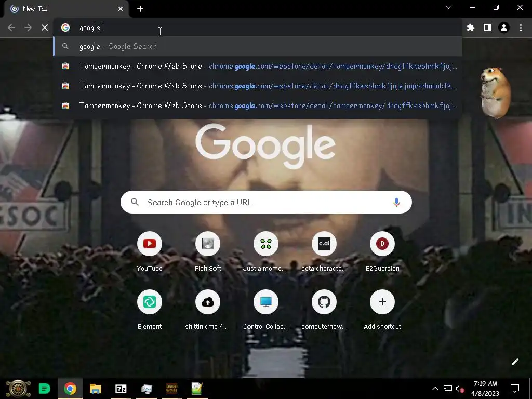Open the Extensions puzzle icon

click(x=470, y=28)
